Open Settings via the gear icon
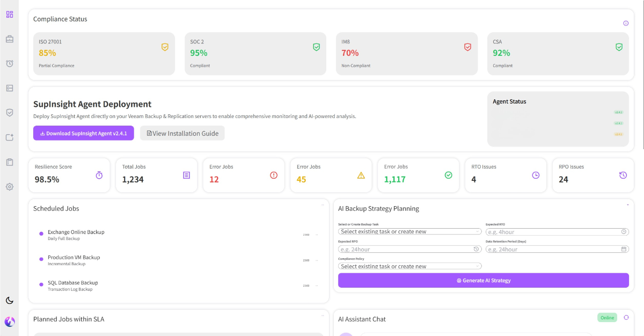 pos(9,186)
